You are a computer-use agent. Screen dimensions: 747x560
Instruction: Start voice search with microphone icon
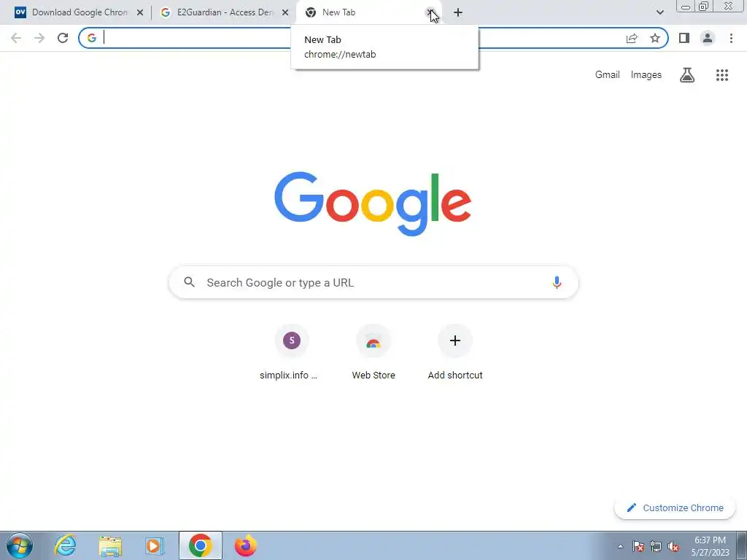[x=557, y=282]
